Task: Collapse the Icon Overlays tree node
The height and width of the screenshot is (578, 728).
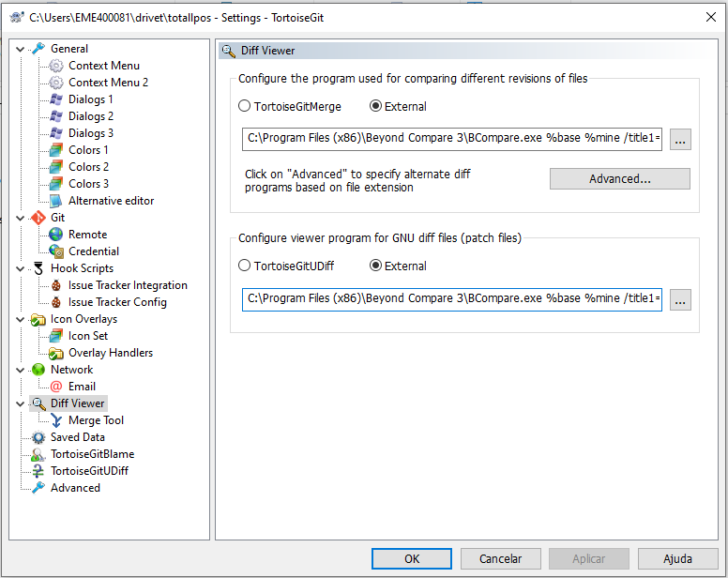Action: point(20,319)
